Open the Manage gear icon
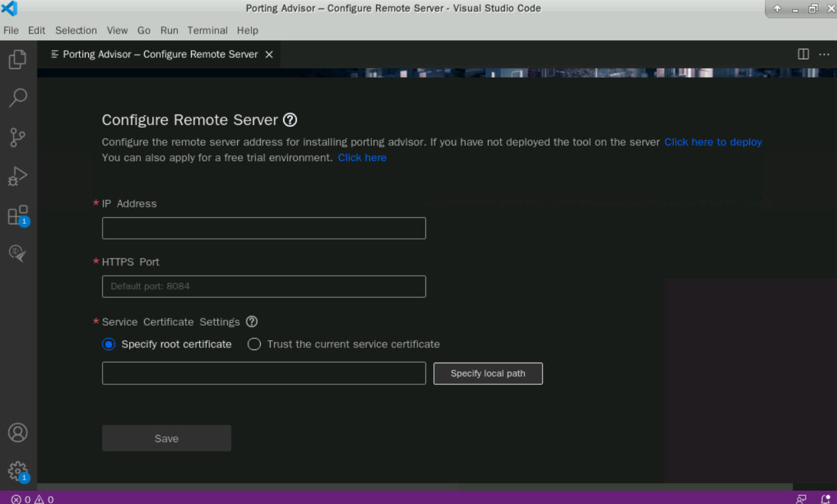 click(x=18, y=472)
